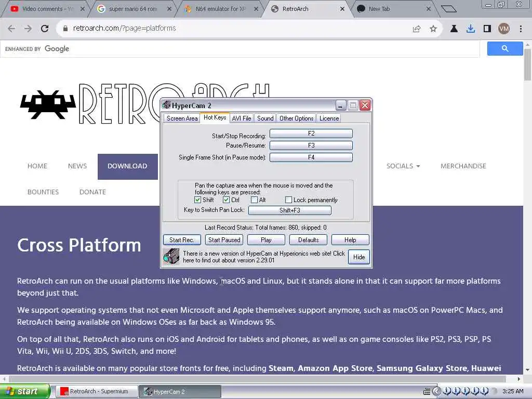Click the horizontal scrollbar at page bottom
Viewport: 532px width, 399px height.
258,379
